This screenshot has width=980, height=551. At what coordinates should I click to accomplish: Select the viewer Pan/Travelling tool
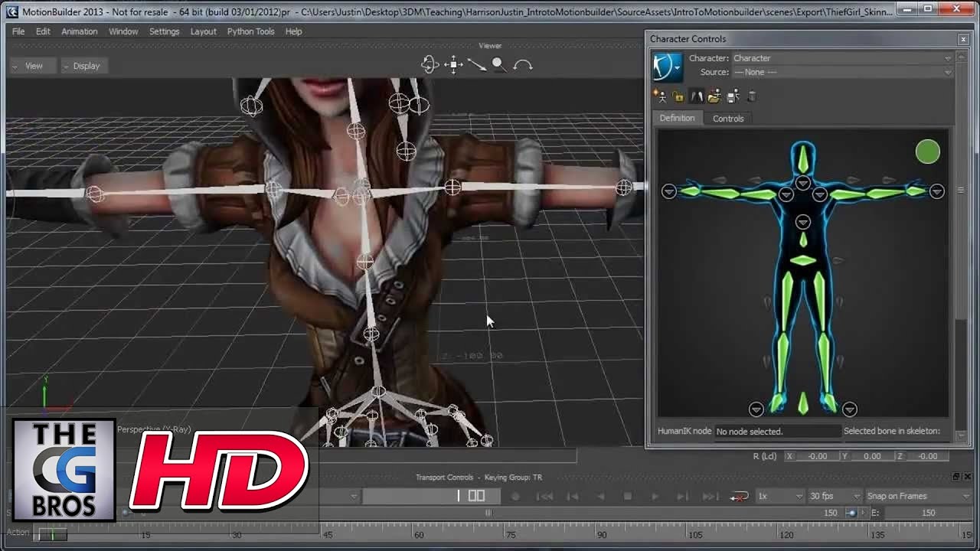tap(454, 65)
